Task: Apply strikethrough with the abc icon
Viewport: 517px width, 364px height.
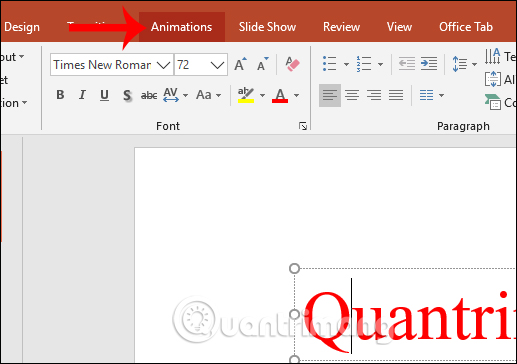Action: tap(149, 96)
